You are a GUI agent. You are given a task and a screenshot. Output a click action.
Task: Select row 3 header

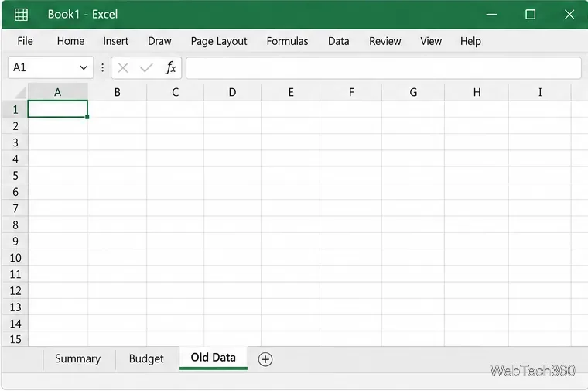(x=15, y=142)
